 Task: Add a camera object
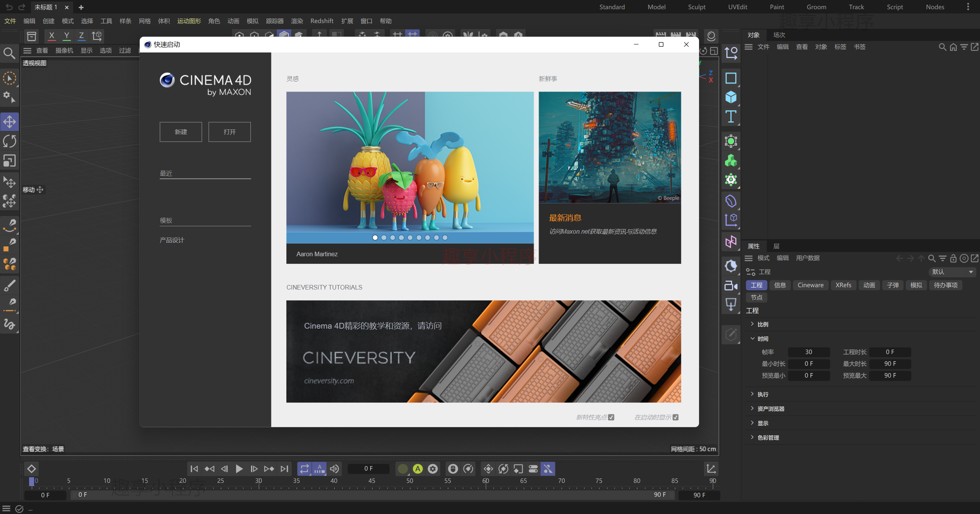731,285
